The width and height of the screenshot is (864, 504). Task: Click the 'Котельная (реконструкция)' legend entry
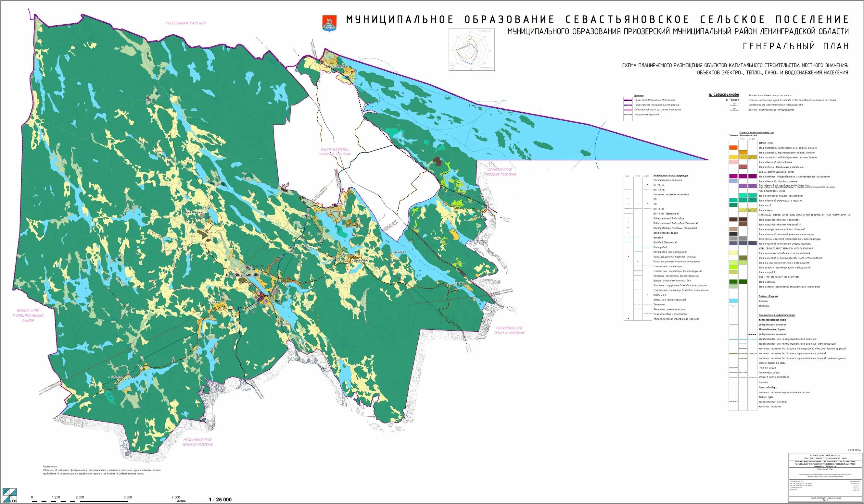669,300
